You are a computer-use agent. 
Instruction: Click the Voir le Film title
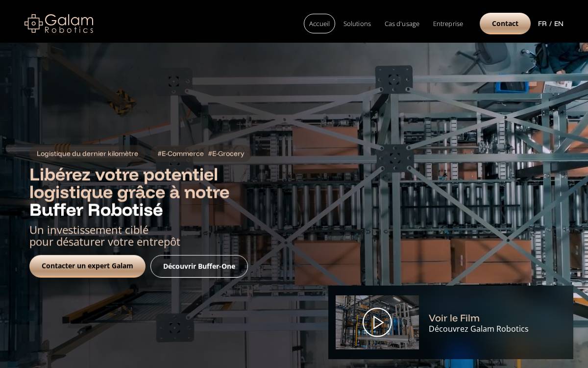click(x=454, y=318)
